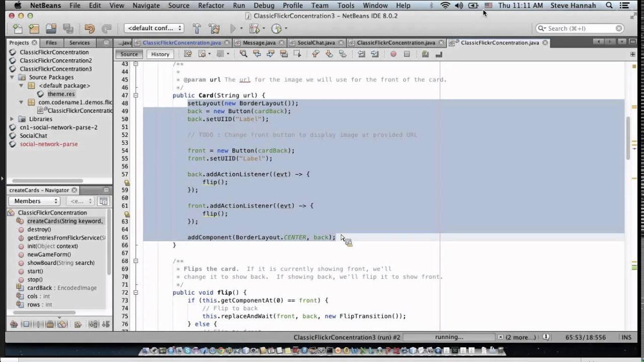Click the editor Last Edit icon
This screenshot has height=362, width=644.
(188, 54)
